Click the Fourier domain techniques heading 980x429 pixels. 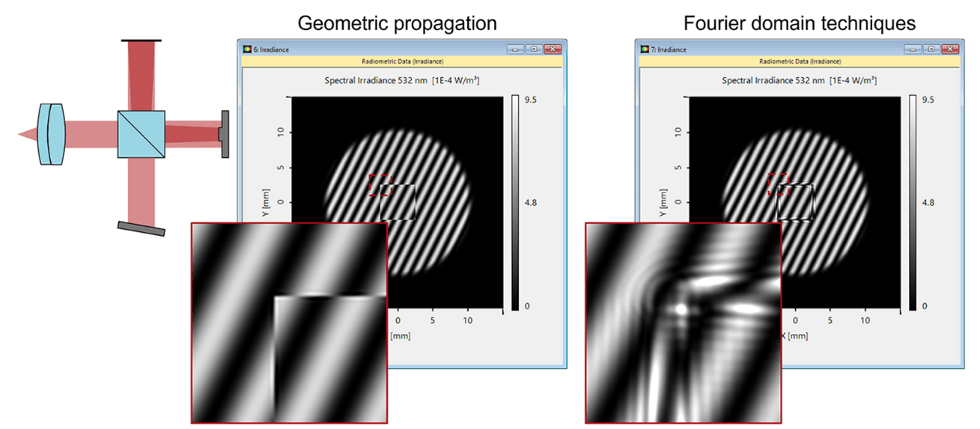tap(799, 23)
